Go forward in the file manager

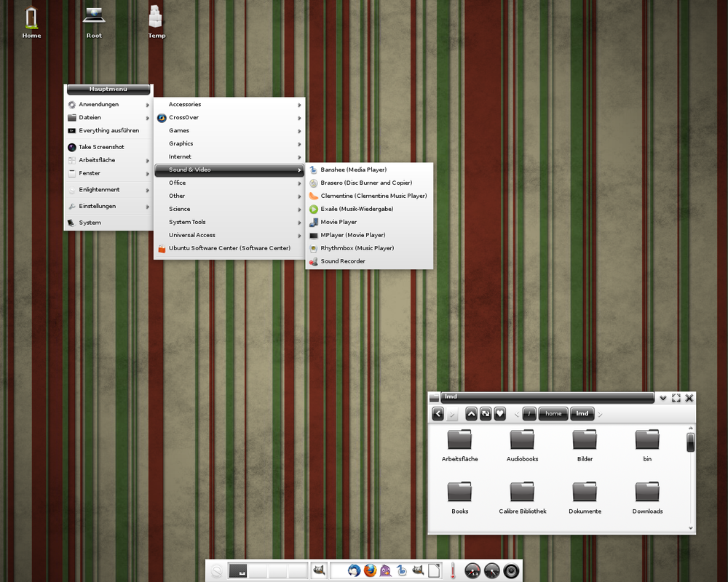(x=452, y=413)
